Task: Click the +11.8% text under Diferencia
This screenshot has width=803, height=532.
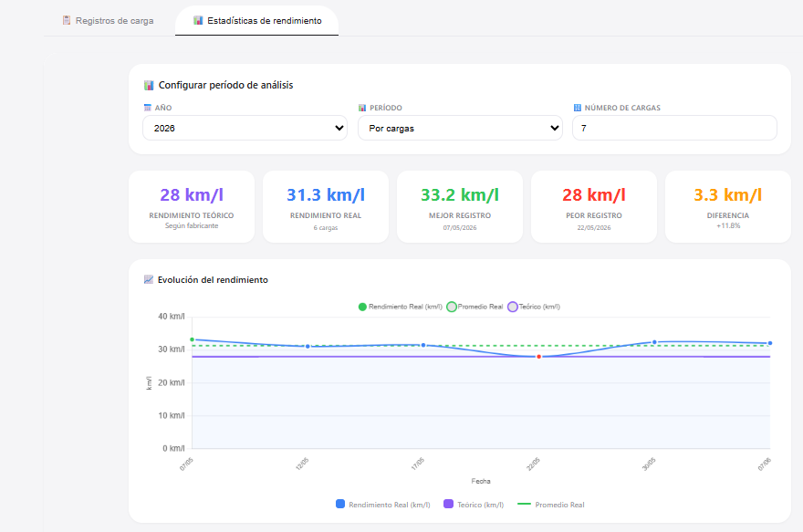Action: pos(728,225)
